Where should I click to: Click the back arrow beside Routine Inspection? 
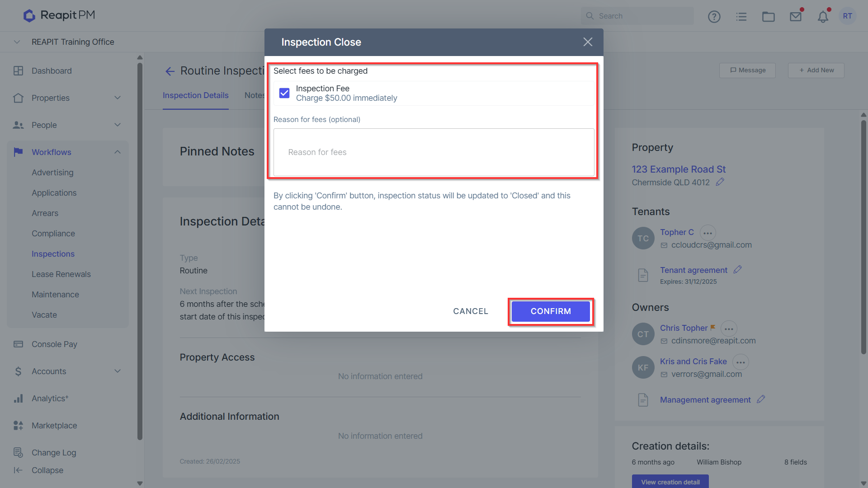coord(170,71)
